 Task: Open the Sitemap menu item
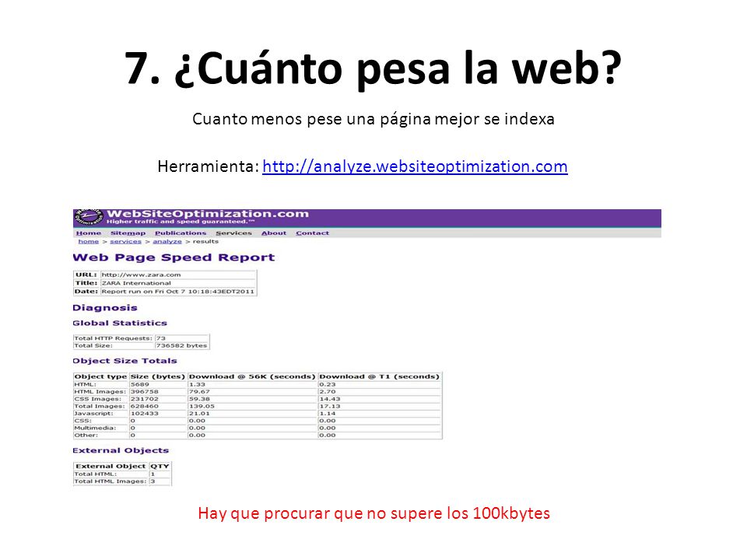128,233
